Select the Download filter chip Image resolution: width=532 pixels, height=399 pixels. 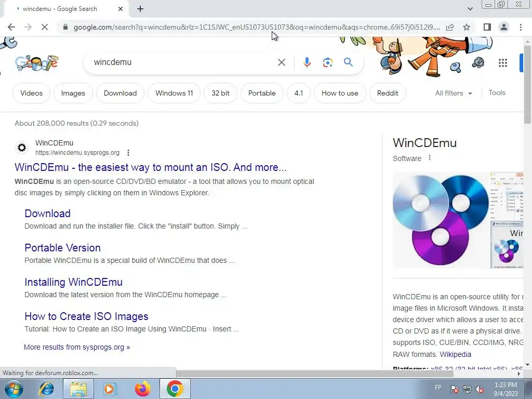[x=120, y=93]
